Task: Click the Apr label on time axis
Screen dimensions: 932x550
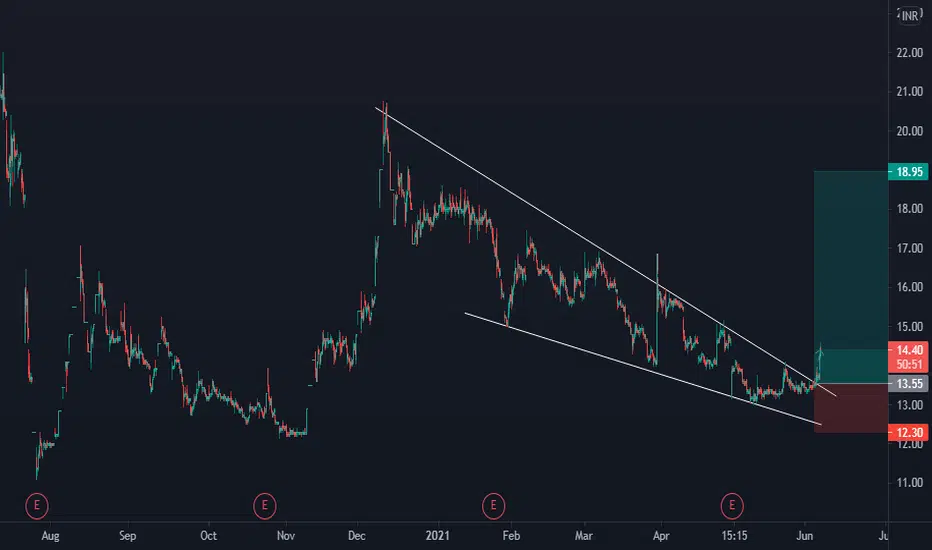Action: (x=661, y=536)
